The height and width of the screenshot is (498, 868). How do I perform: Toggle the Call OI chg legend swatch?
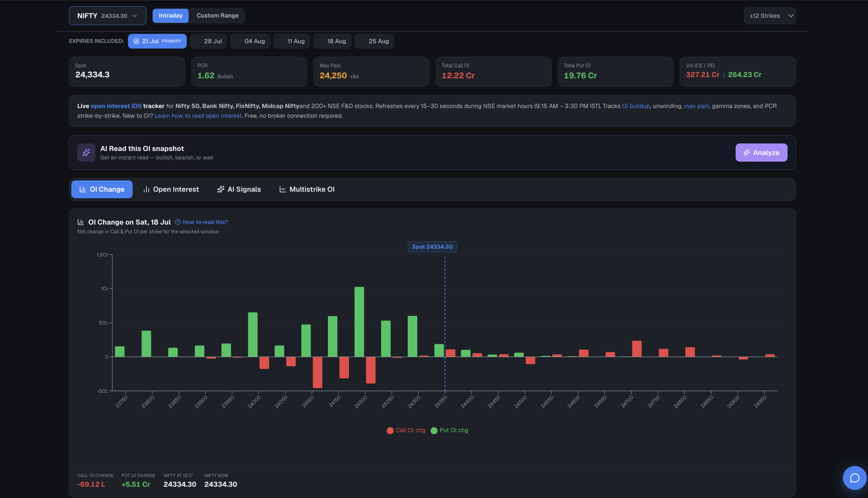pyautogui.click(x=390, y=430)
